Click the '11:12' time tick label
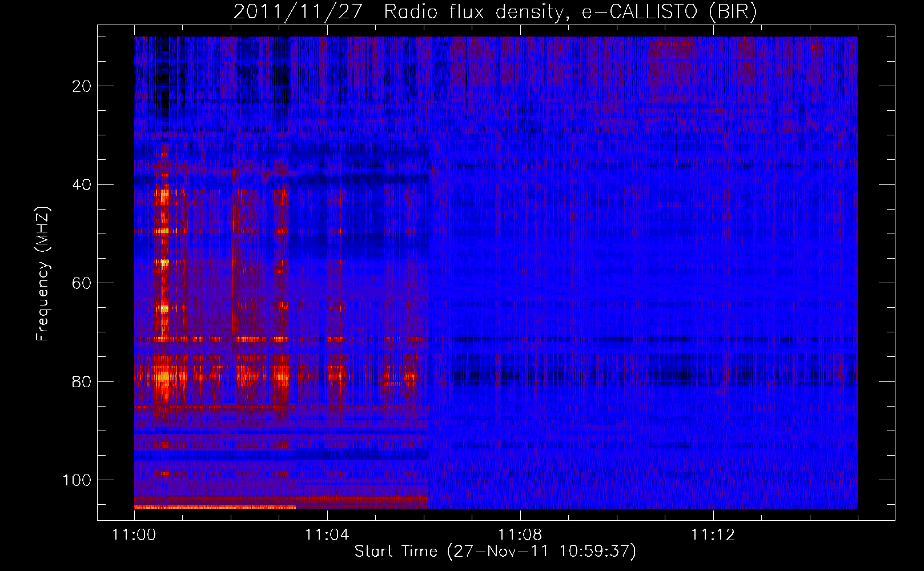The height and width of the screenshot is (571, 924). click(x=713, y=535)
